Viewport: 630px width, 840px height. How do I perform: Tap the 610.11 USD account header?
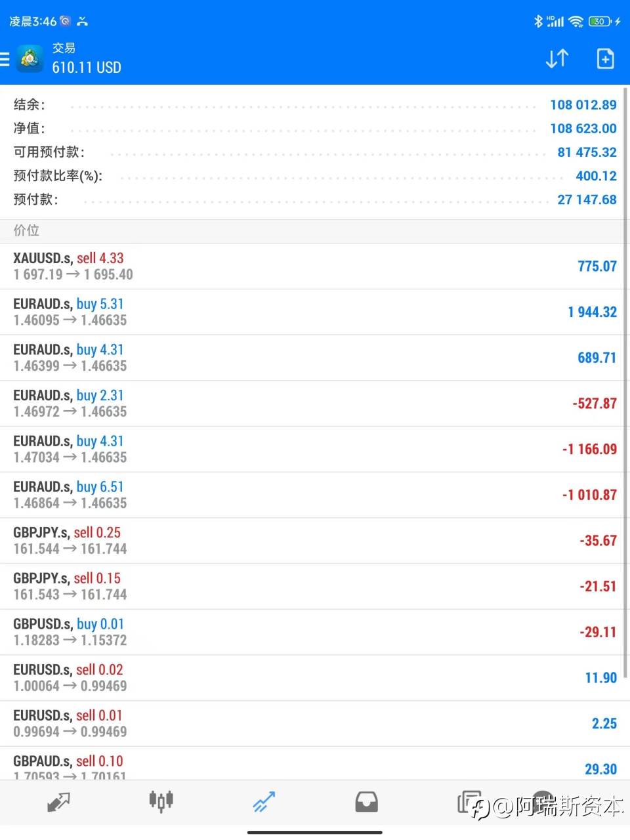click(87, 67)
